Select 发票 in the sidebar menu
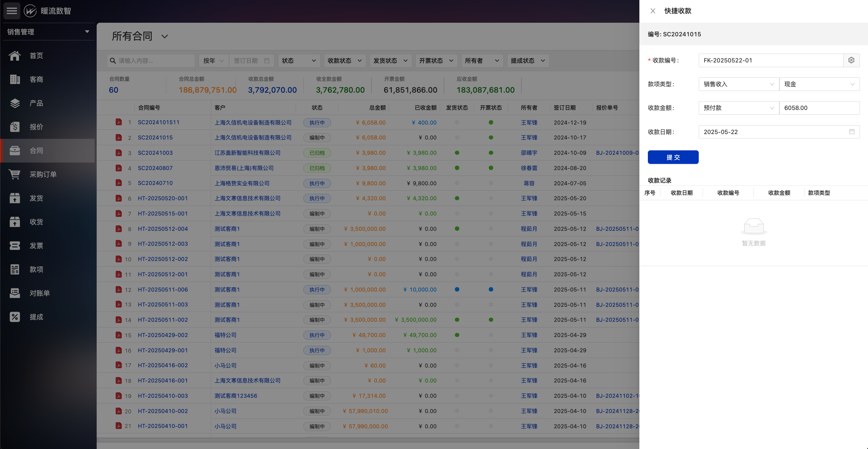This screenshot has width=868, height=449. (x=36, y=246)
